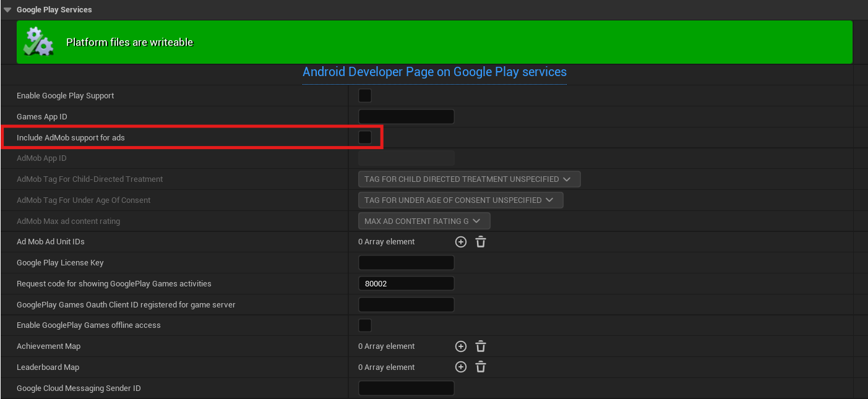Click the Achievement Map element count
Viewport: 868px width, 399px height.
387,346
